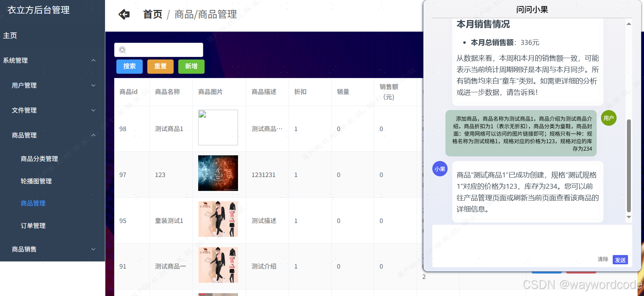Click the green 新增 button
This screenshot has height=296, width=644.
pos(191,66)
